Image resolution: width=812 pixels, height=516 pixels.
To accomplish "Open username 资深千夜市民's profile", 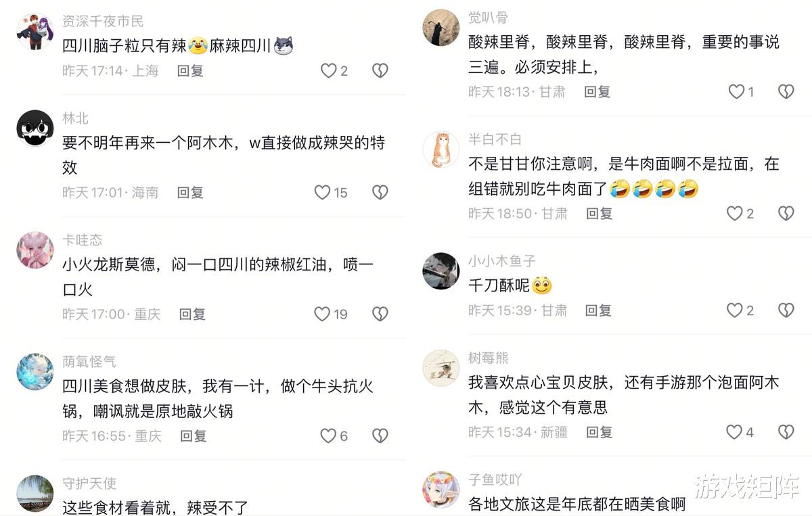I will (x=103, y=22).
